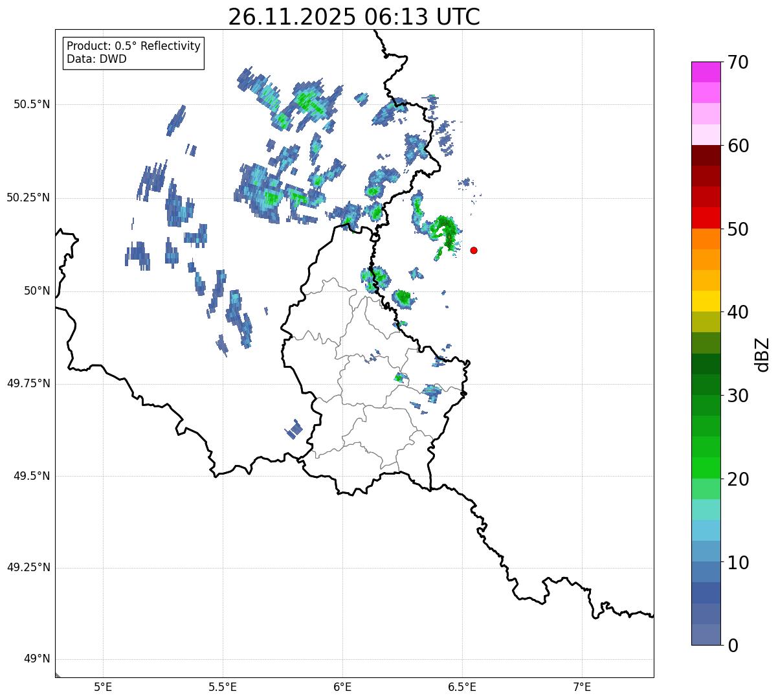
Task: Click the title '26.11.2025 06:13 UTC'
Action: [x=354, y=17]
